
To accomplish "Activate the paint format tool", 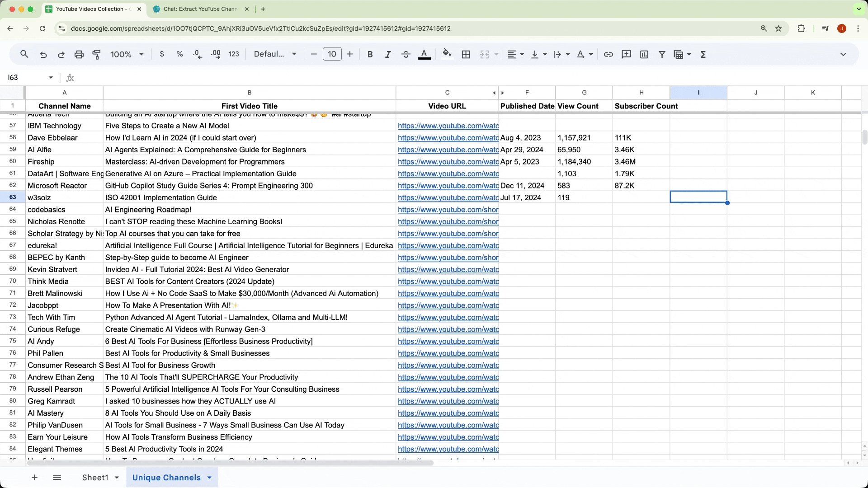I will coord(97,54).
